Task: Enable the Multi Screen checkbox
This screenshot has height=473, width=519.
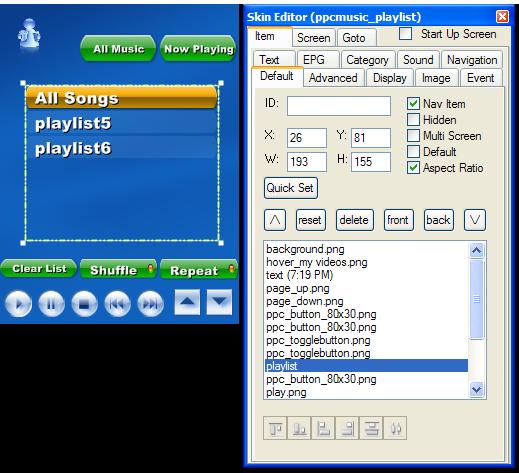Action: pos(413,136)
